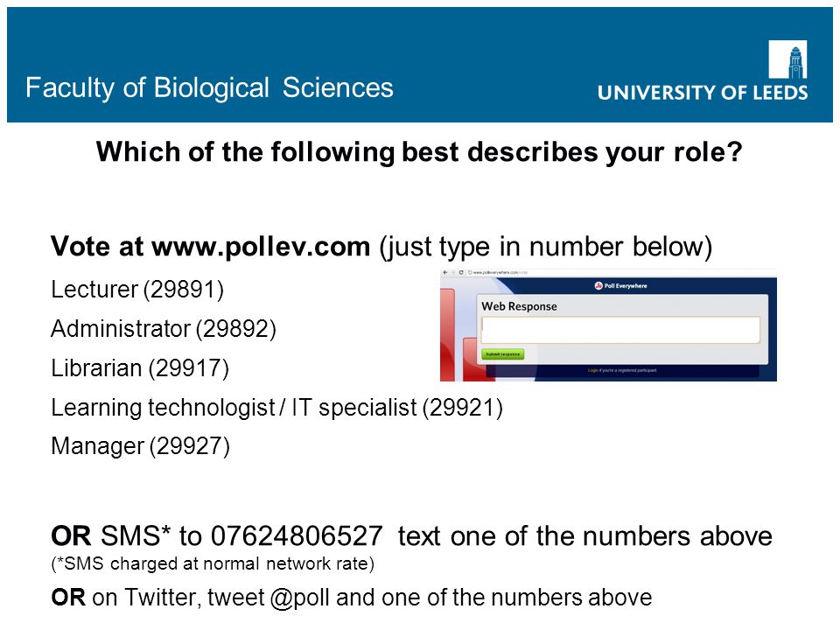Click the UNIVERSITY OF LEEDS wordmark
The height and width of the screenshot is (630, 840).
(703, 93)
